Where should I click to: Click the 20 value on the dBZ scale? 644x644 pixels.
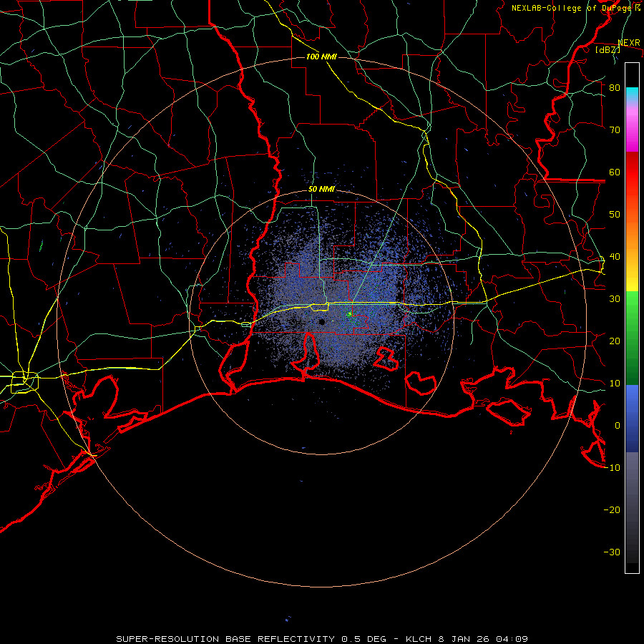click(x=615, y=341)
